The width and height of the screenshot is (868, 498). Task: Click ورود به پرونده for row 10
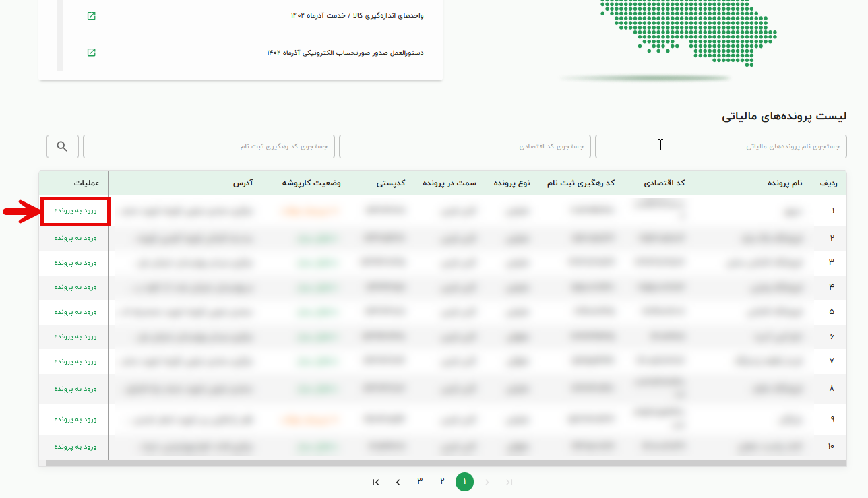coord(75,446)
